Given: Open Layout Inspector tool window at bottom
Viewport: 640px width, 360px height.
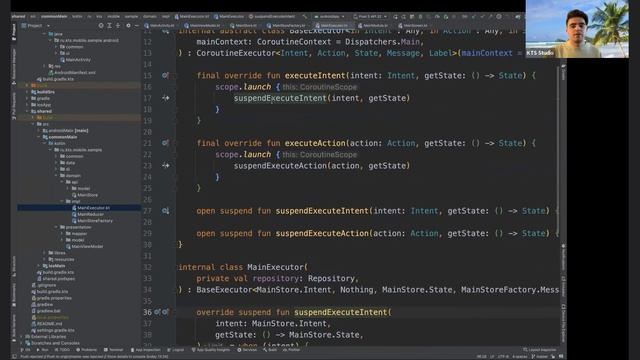Looking at the screenshot, I should point(539,350).
